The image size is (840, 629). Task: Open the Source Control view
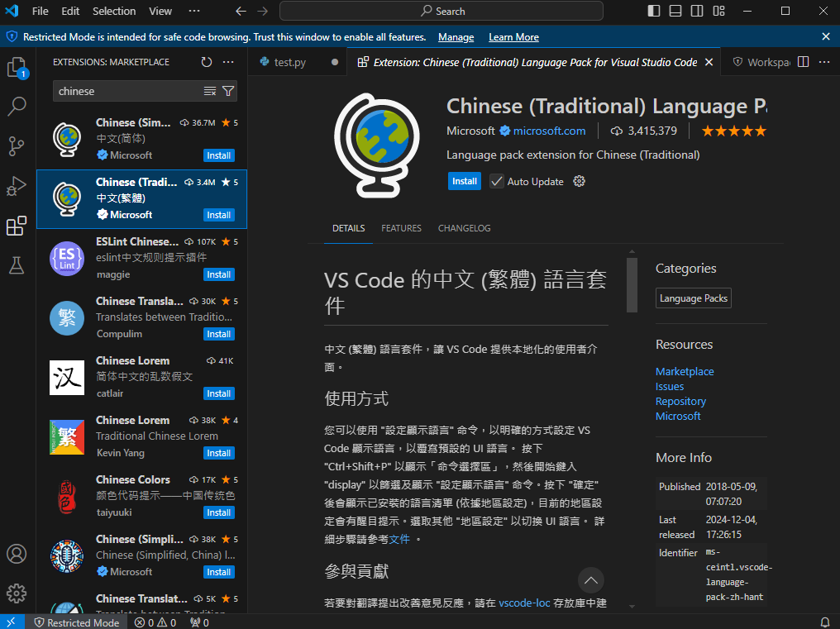(x=17, y=145)
